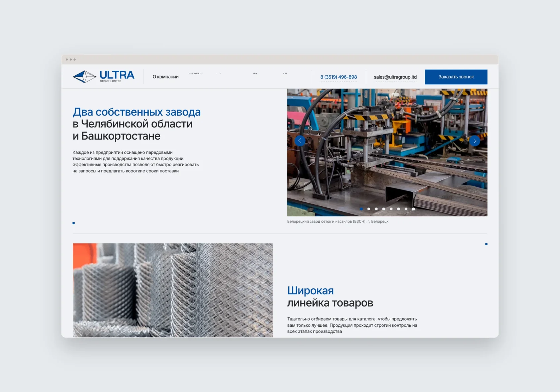Jump to the fourth carousel slide dot

pos(384,209)
